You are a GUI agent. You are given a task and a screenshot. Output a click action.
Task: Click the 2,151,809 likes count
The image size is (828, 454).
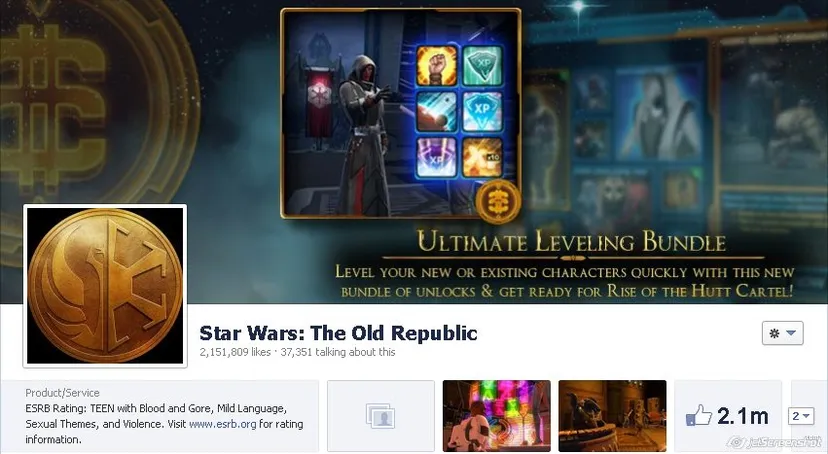235,352
